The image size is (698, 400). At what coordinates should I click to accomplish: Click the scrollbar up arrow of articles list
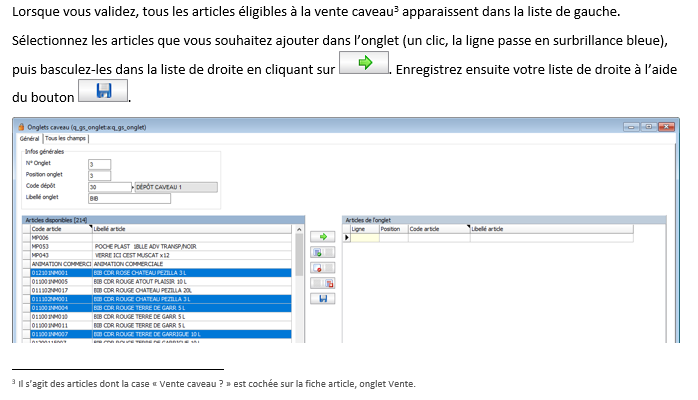[298, 229]
